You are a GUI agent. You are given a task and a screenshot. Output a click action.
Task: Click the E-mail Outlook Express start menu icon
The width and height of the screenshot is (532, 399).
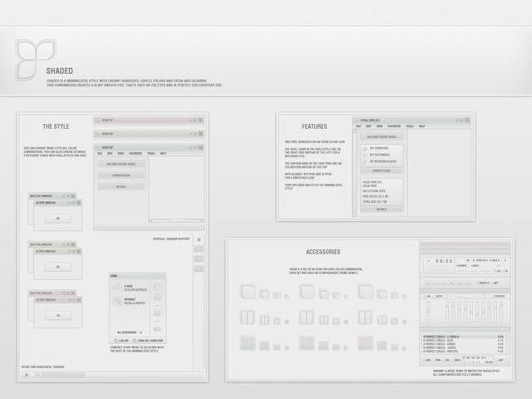coord(117,288)
